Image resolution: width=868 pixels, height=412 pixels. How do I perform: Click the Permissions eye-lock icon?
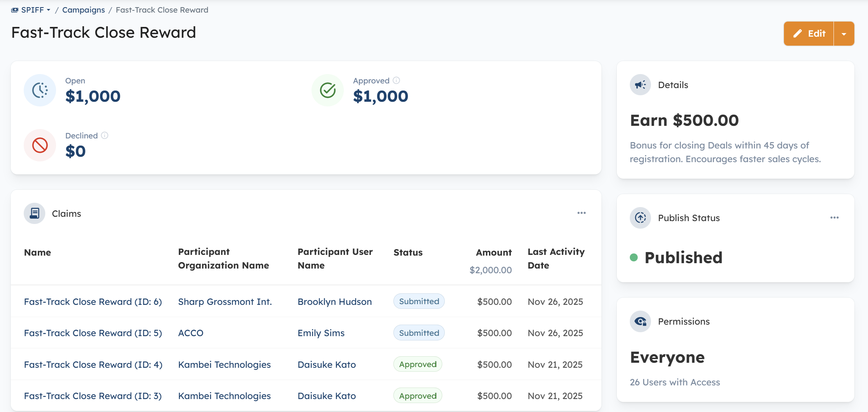point(640,321)
